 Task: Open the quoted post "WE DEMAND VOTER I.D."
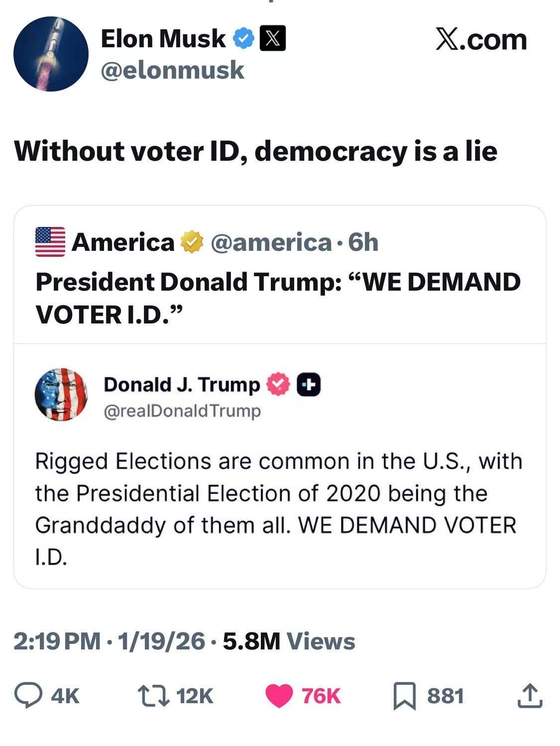[x=278, y=298]
